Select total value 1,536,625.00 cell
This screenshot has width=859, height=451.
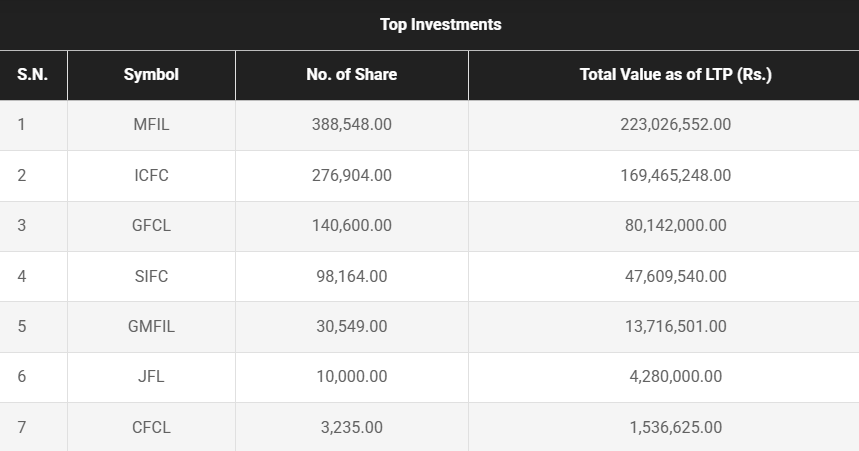tap(675, 427)
